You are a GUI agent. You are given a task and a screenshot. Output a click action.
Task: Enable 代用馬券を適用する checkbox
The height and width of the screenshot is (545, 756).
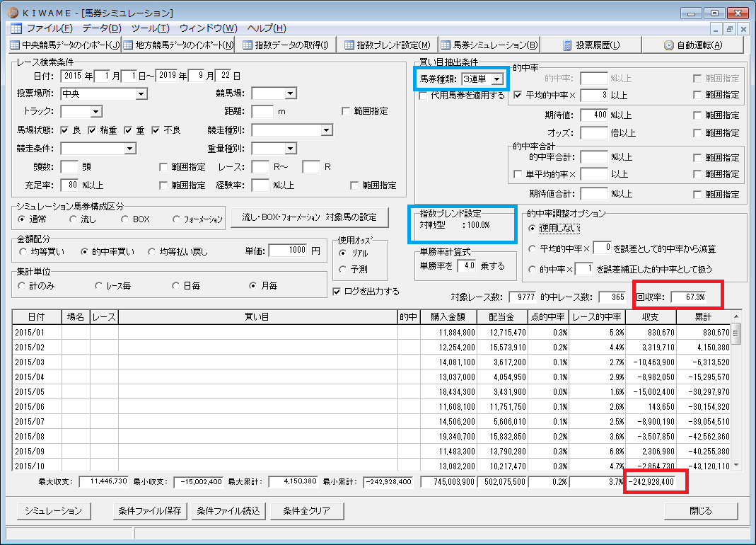click(x=423, y=96)
